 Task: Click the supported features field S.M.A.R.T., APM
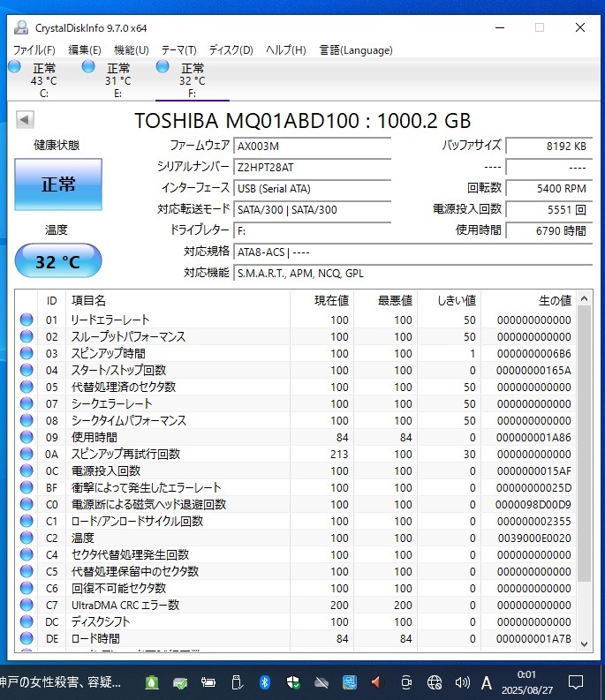click(x=412, y=274)
